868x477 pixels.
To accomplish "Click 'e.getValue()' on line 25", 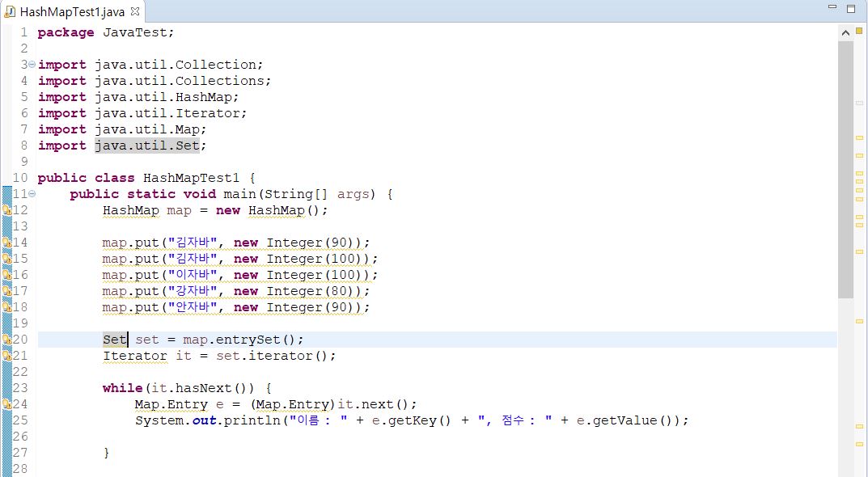I will click(x=624, y=420).
